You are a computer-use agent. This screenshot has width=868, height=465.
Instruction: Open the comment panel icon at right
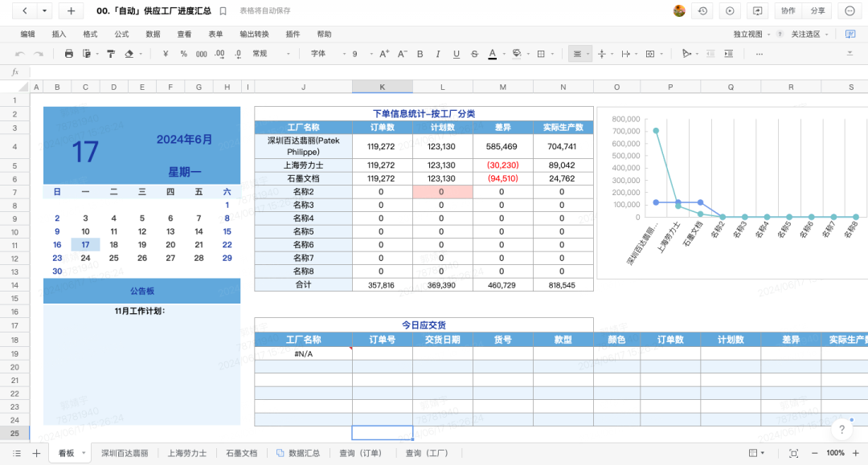tap(850, 35)
